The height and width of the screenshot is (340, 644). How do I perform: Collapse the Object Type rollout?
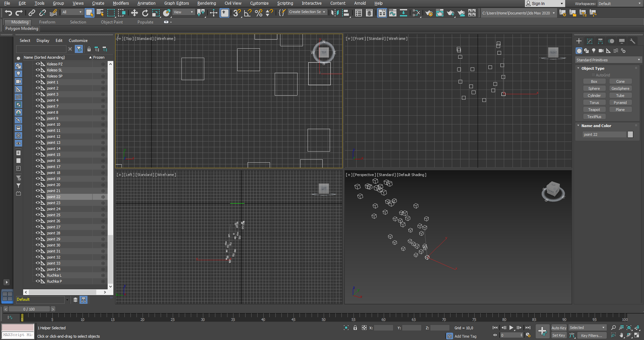[593, 68]
